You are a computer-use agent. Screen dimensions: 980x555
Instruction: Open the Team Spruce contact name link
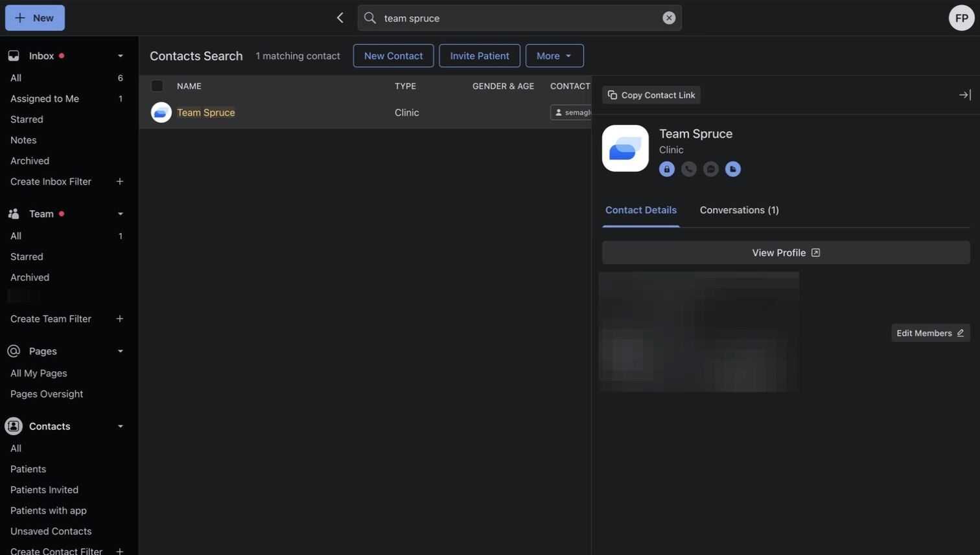point(206,113)
